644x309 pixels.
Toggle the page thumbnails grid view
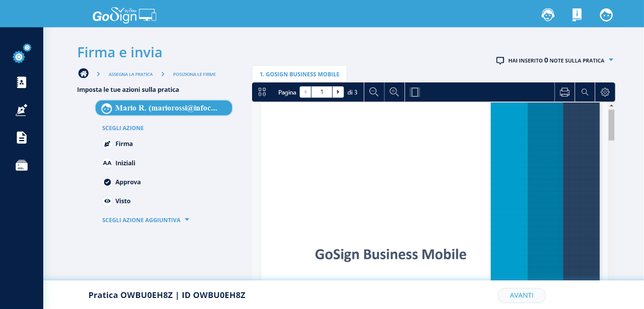[262, 92]
